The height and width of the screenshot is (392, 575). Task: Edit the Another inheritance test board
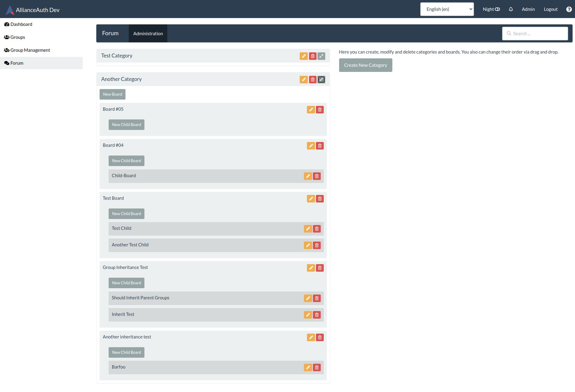(311, 337)
